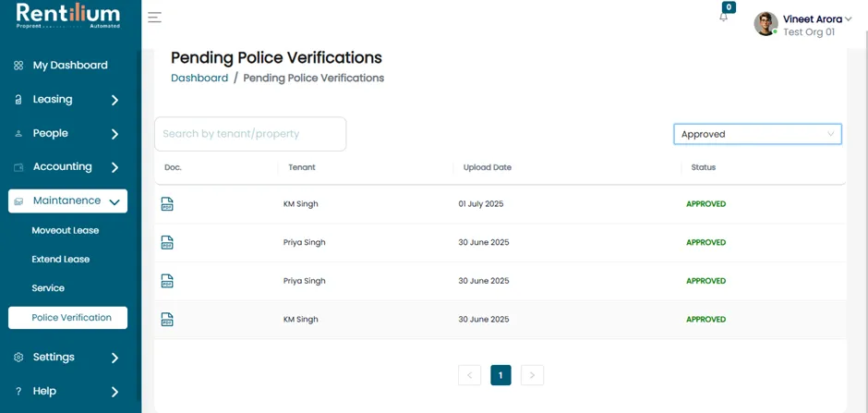Viewport: 868px width, 413px height.
Task: Go to next page arrow
Action: pos(532,375)
